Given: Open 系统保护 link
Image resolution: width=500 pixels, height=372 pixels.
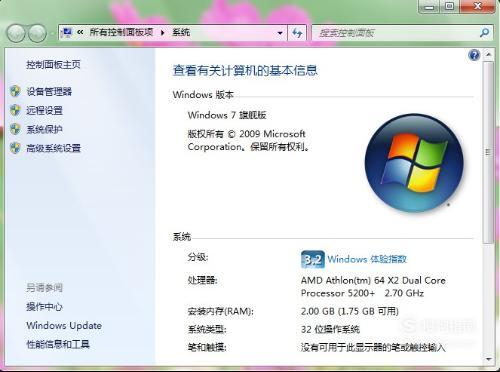Looking at the screenshot, I should point(44,129).
